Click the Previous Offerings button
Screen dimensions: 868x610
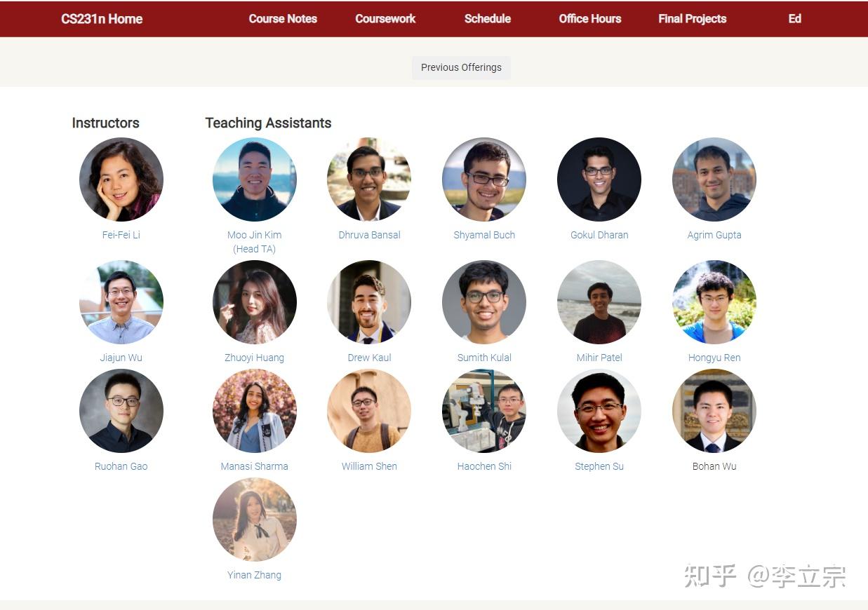[461, 68]
